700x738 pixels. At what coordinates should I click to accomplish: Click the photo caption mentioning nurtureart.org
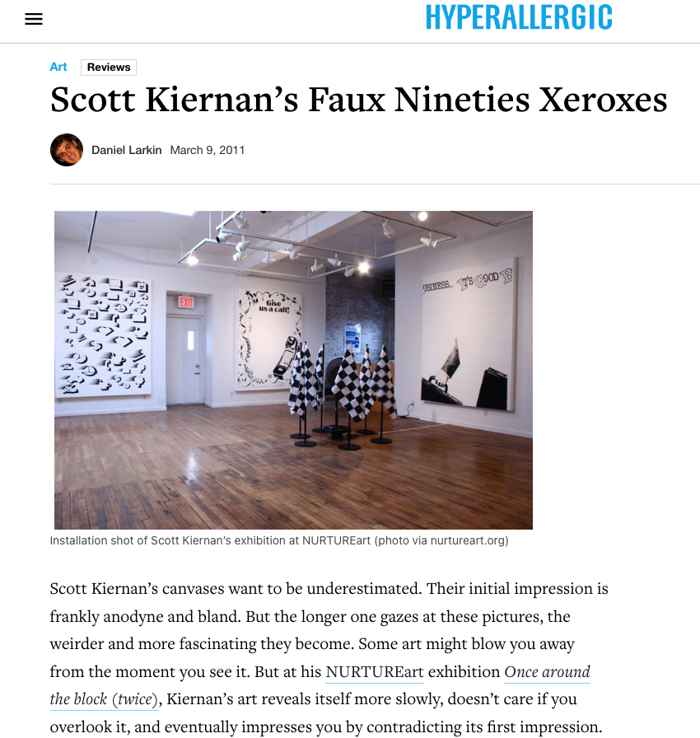pos(279,540)
